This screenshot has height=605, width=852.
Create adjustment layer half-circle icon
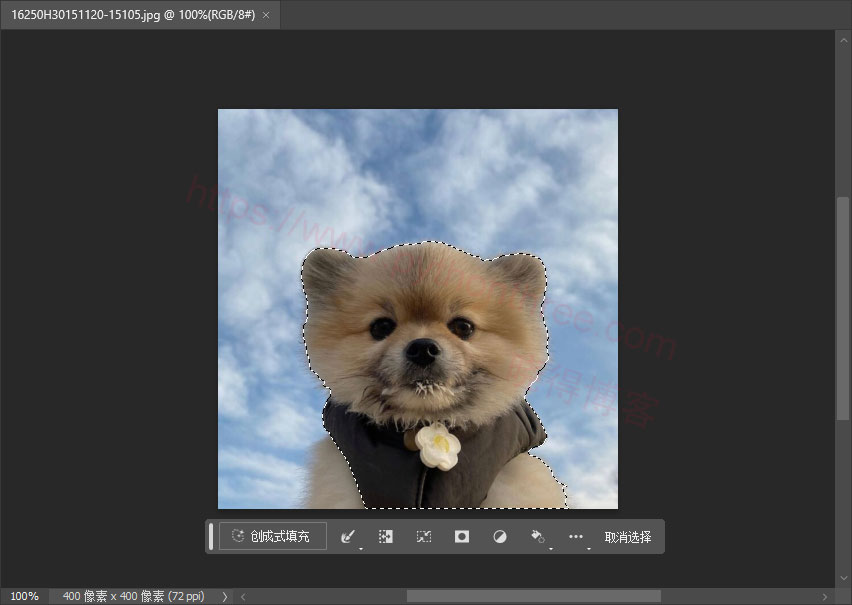[x=500, y=537]
